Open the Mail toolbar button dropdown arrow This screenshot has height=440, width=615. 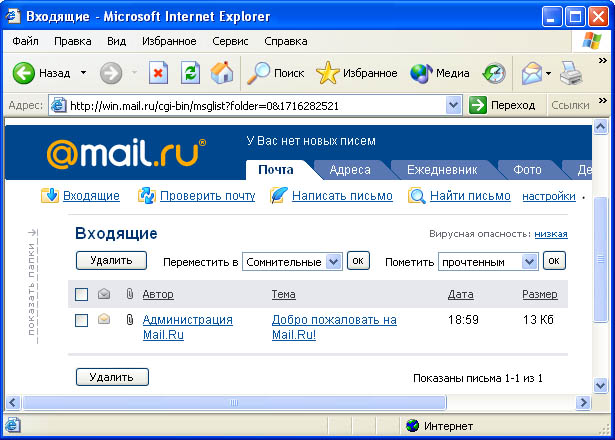(548, 73)
